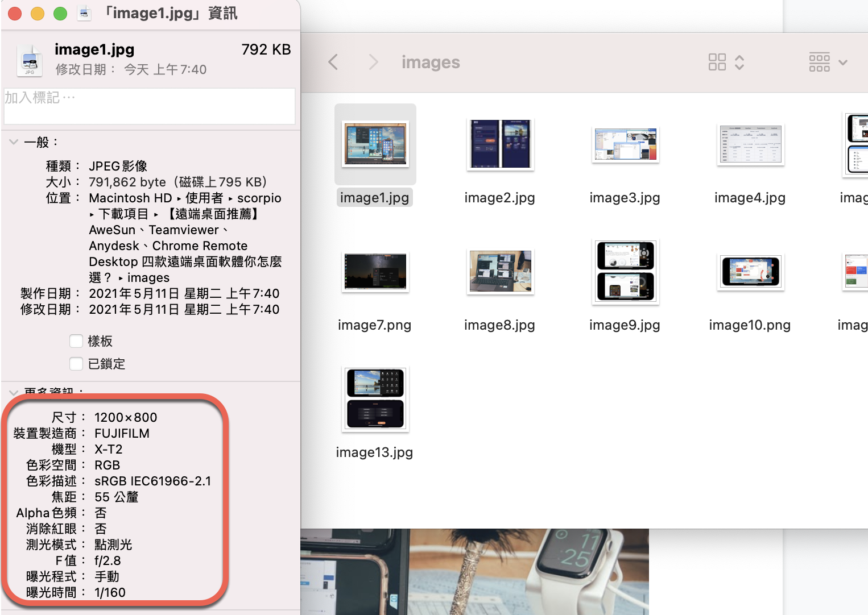Zoom the image1.jpg info window
This screenshot has width=868, height=615.
tap(60, 13)
